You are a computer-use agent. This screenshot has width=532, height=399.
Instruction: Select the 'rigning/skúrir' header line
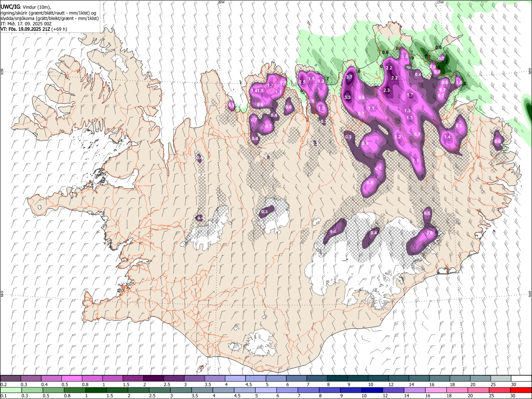tap(48, 13)
